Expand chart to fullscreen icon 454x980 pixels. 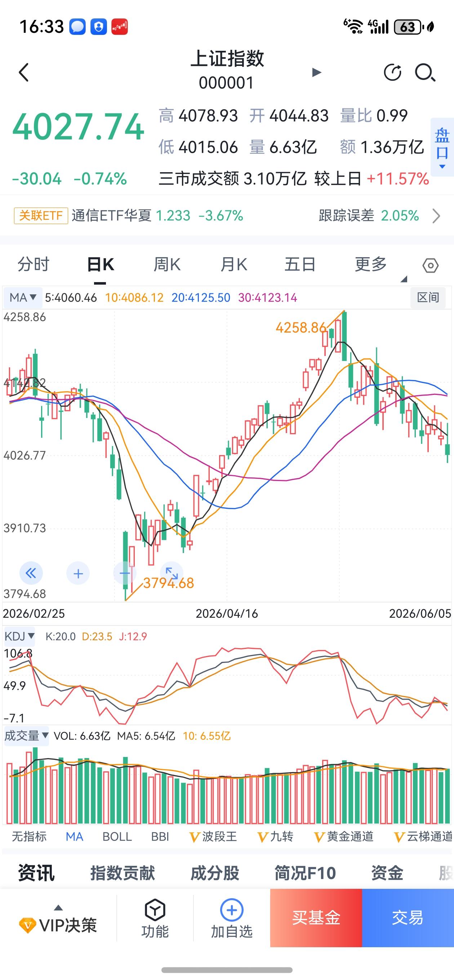point(172,573)
